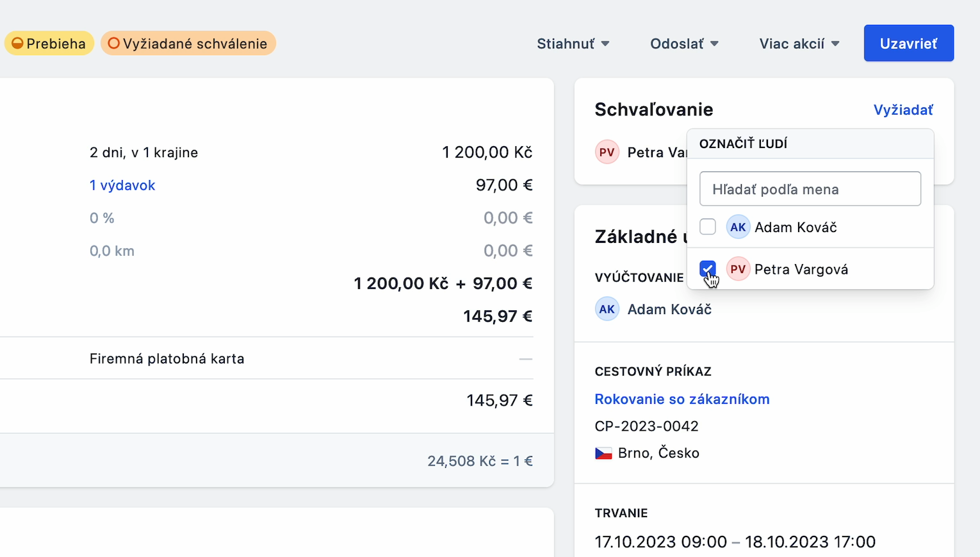The image size is (980, 557).
Task: Uncheck the checkbox next to Petra Vargová
Action: click(707, 269)
